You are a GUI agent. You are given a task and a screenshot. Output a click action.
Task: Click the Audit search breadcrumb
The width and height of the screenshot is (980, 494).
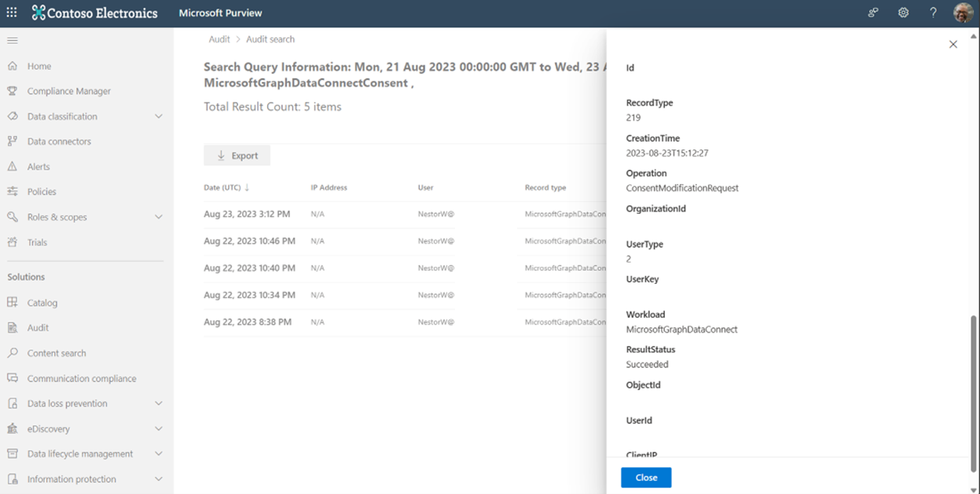[270, 39]
